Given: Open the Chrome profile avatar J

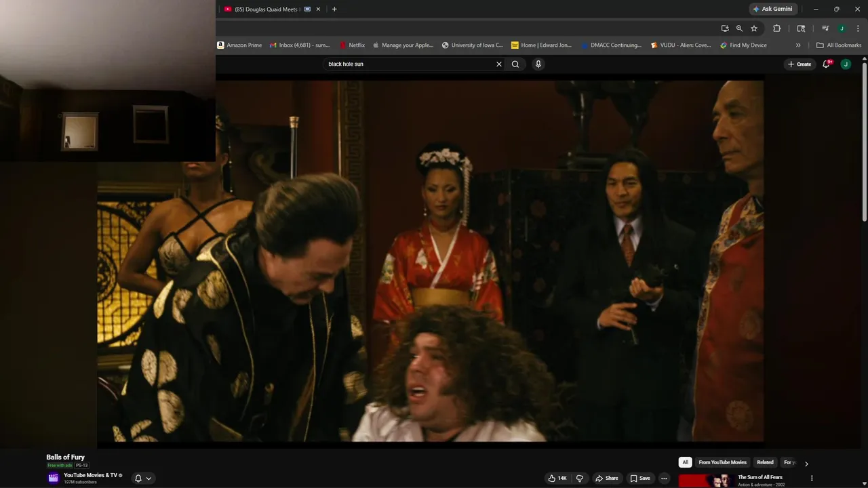Looking at the screenshot, I should pyautogui.click(x=842, y=28).
